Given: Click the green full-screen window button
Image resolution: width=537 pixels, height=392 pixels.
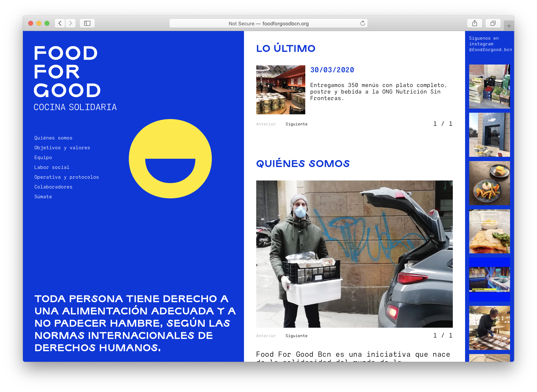Looking at the screenshot, I should (47, 23).
